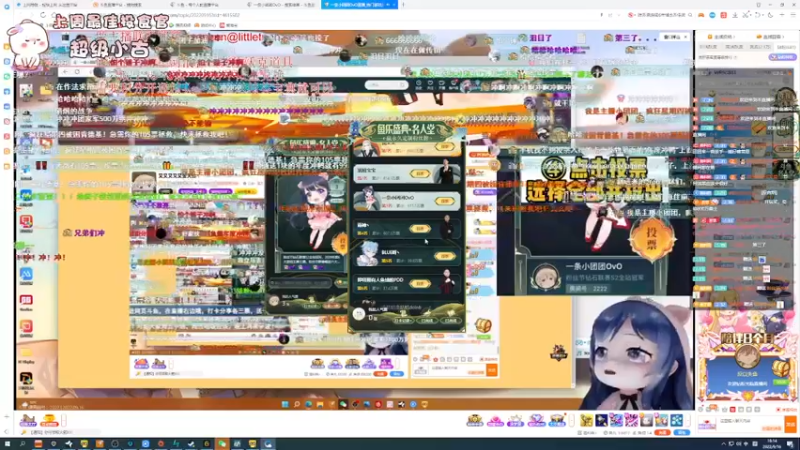800x450 pixels.
Task: Vote for the BLUE contestant in the ranking list
Action: click(x=444, y=256)
